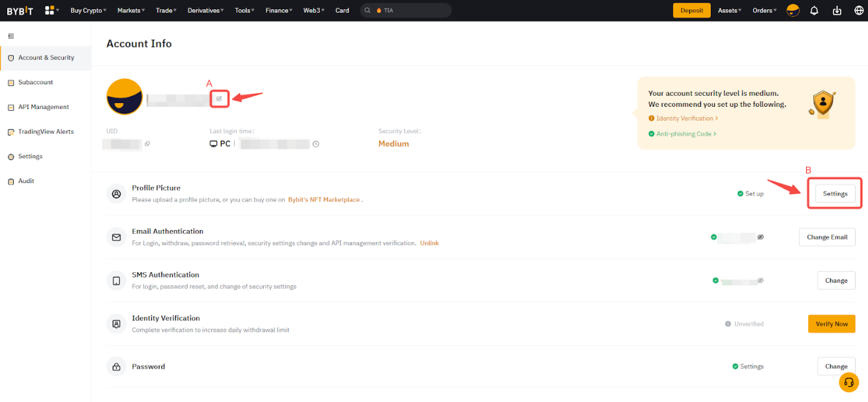Open the customer support headset icon
Screen dimensions: 868x402
pos(848,382)
